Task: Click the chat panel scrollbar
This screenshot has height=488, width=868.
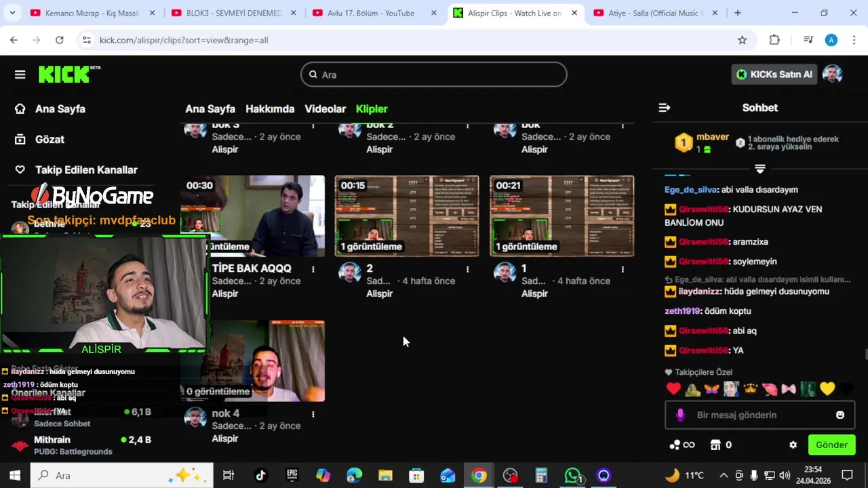Action: pos(865,354)
